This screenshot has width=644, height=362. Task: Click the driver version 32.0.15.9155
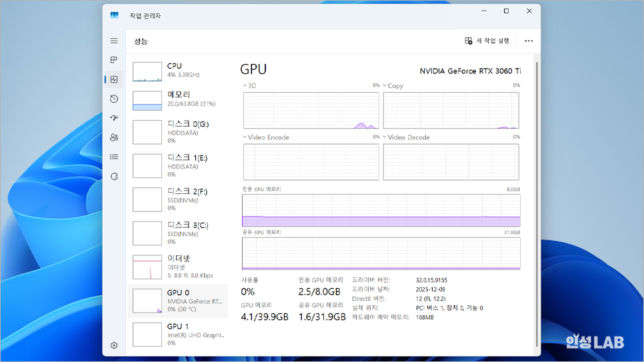pyautogui.click(x=431, y=280)
